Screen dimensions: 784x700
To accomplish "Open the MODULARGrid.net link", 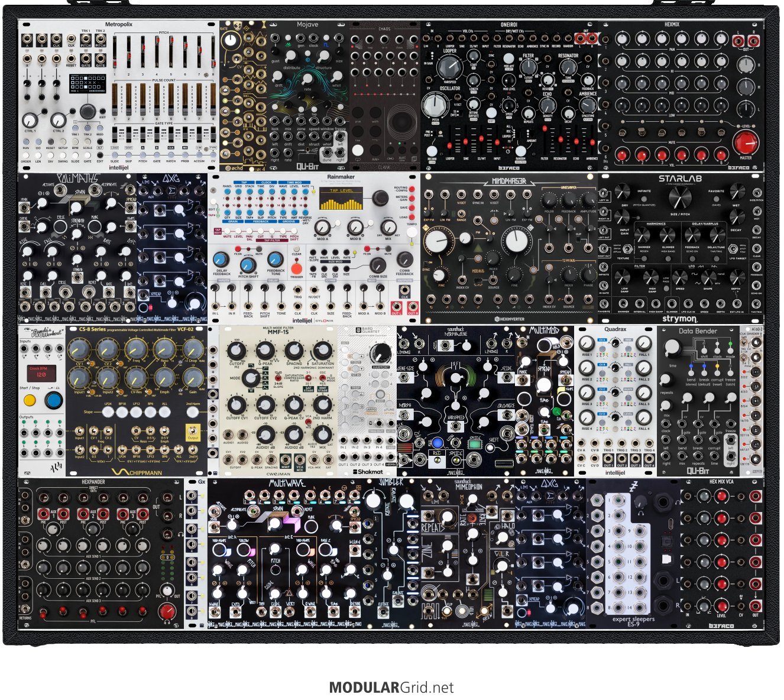I will pos(391,688).
